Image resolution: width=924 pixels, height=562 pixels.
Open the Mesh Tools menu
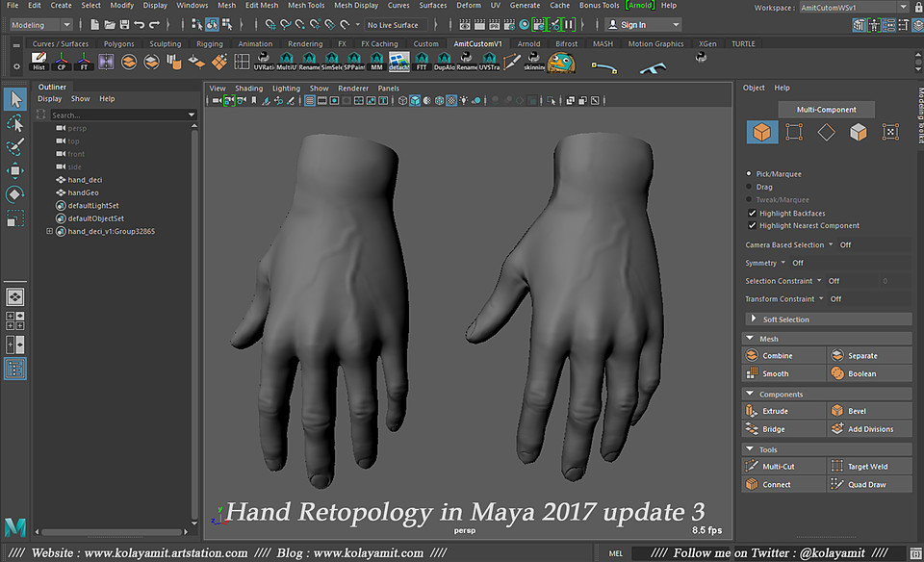(x=306, y=5)
